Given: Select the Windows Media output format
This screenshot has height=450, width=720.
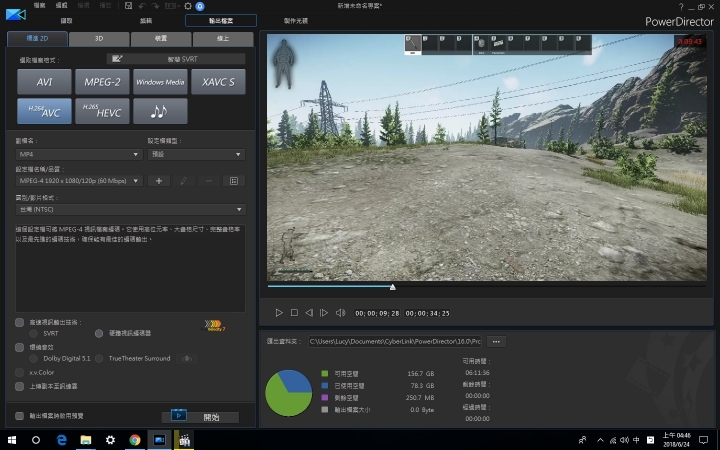Looking at the screenshot, I should pyautogui.click(x=160, y=82).
